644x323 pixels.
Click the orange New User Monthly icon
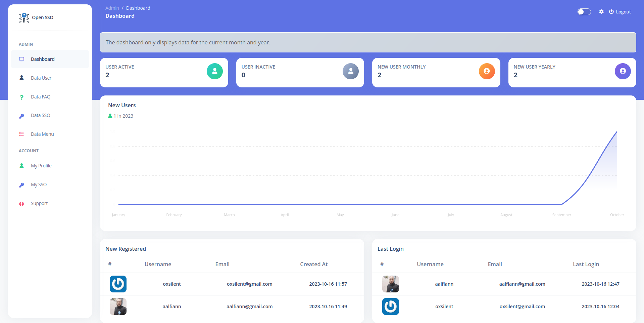pos(487,71)
